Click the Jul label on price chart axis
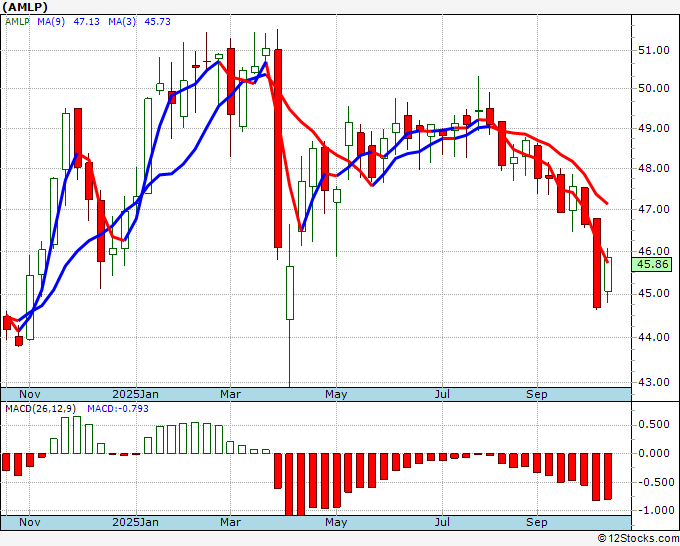 click(442, 394)
